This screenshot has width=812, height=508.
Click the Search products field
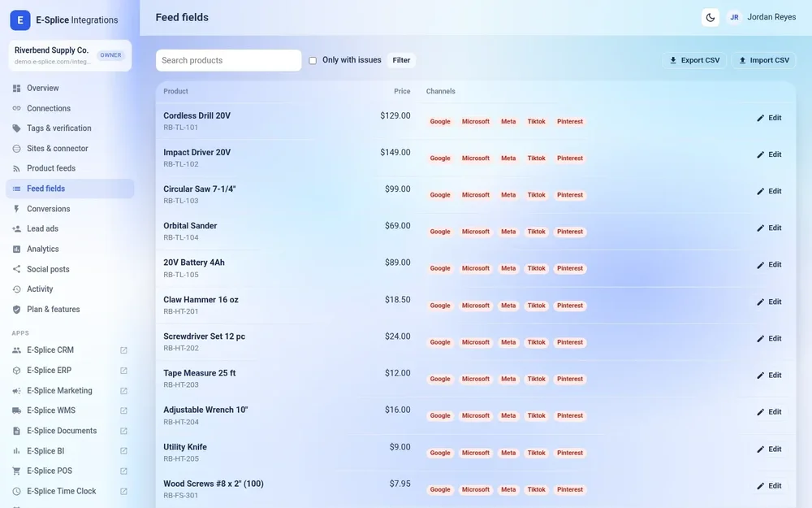228,60
